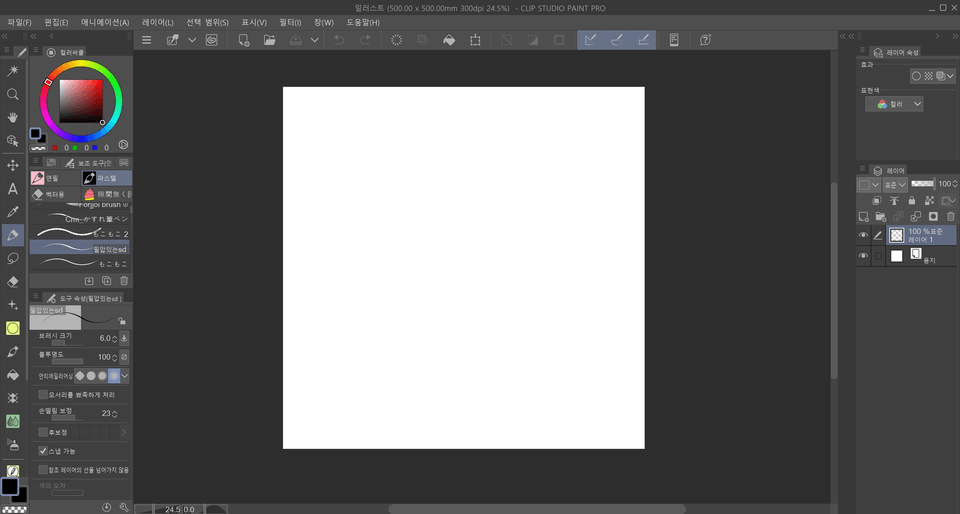Select the 연필 sub tool group
This screenshot has width=960, height=514.
[x=54, y=178]
